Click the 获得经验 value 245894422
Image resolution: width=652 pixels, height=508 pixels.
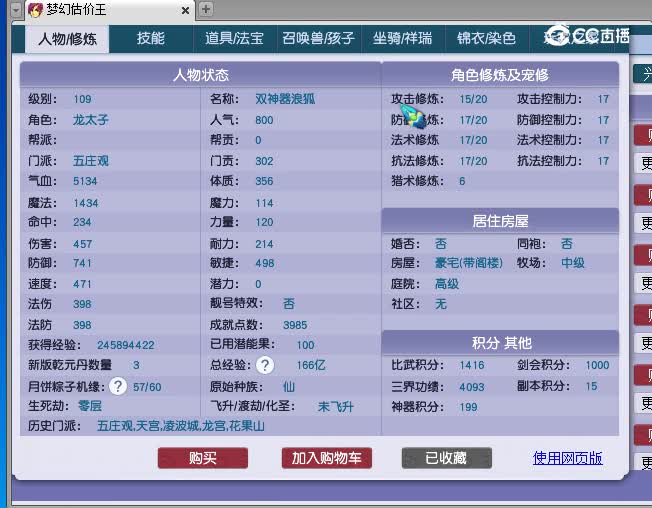click(x=126, y=345)
